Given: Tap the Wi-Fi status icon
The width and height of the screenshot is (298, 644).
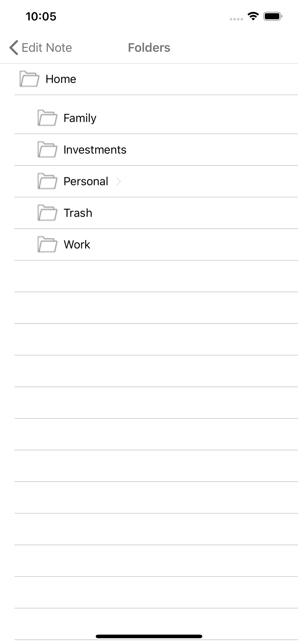Looking at the screenshot, I should (253, 16).
